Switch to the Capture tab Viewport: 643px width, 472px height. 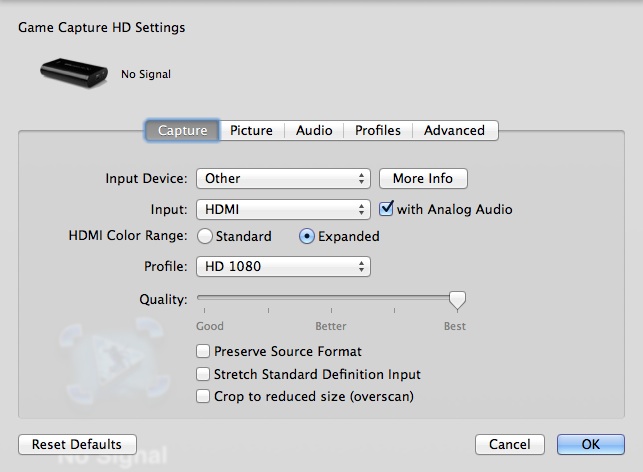tap(182, 130)
